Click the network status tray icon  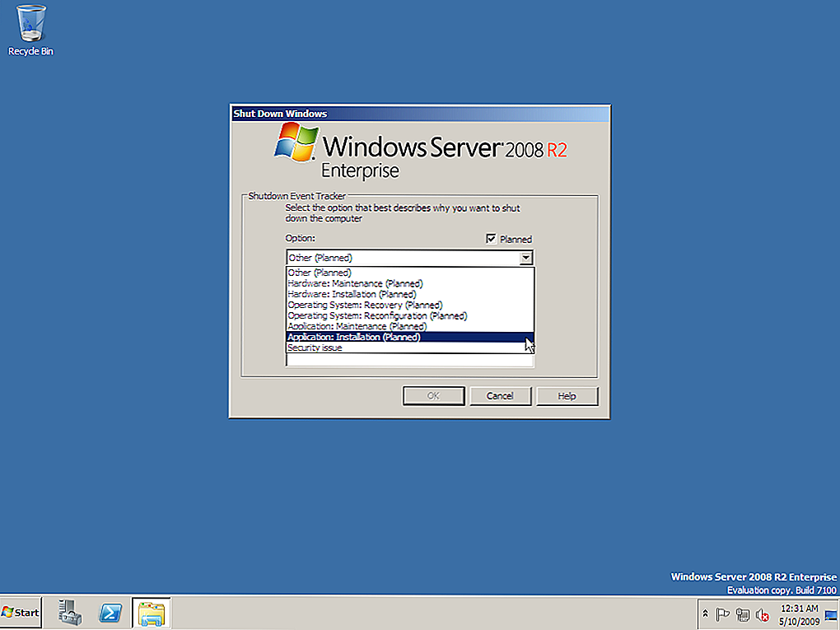pos(743,614)
